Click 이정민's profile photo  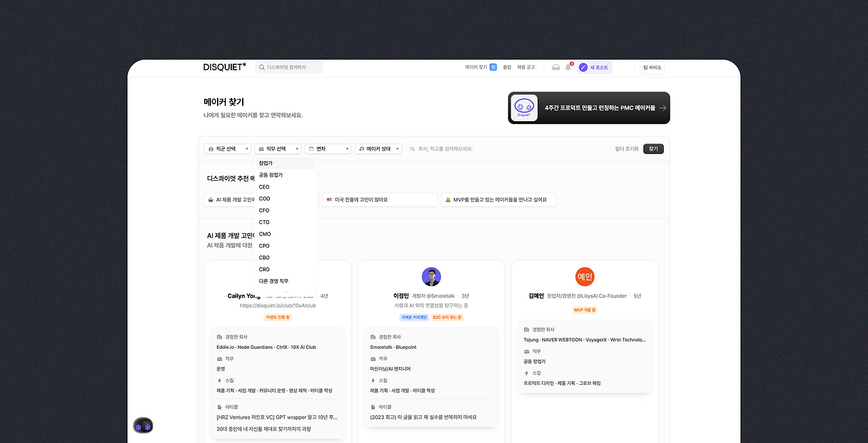click(x=431, y=276)
